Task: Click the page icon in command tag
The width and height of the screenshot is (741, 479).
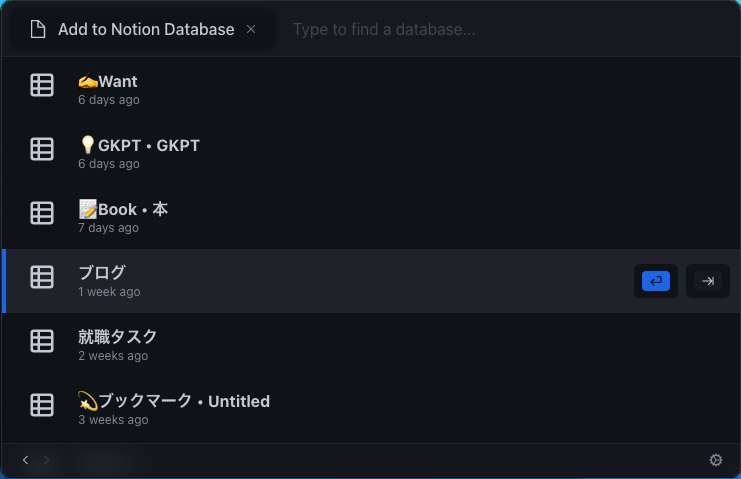Action: pos(38,29)
